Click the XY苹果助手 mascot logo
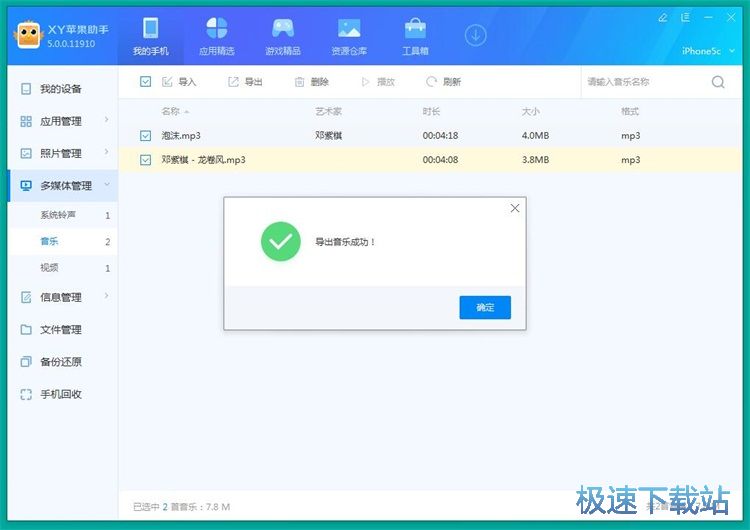 (29, 34)
